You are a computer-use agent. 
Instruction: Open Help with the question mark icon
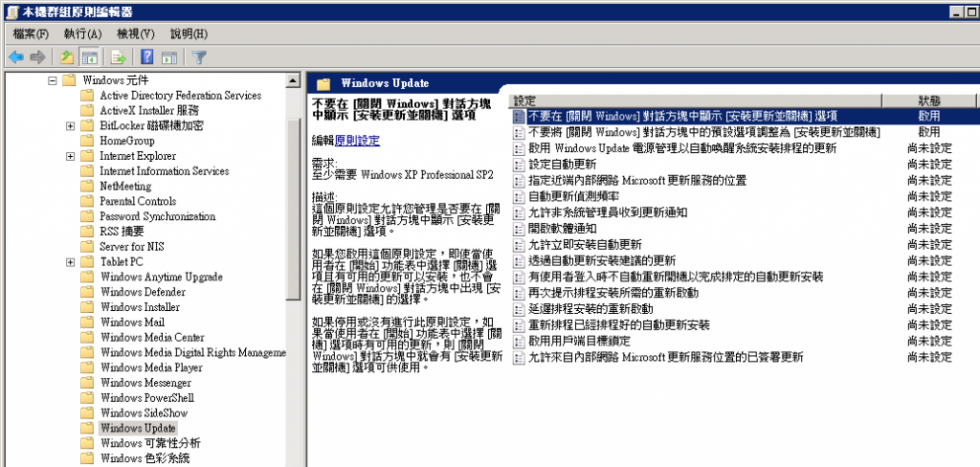[146, 57]
